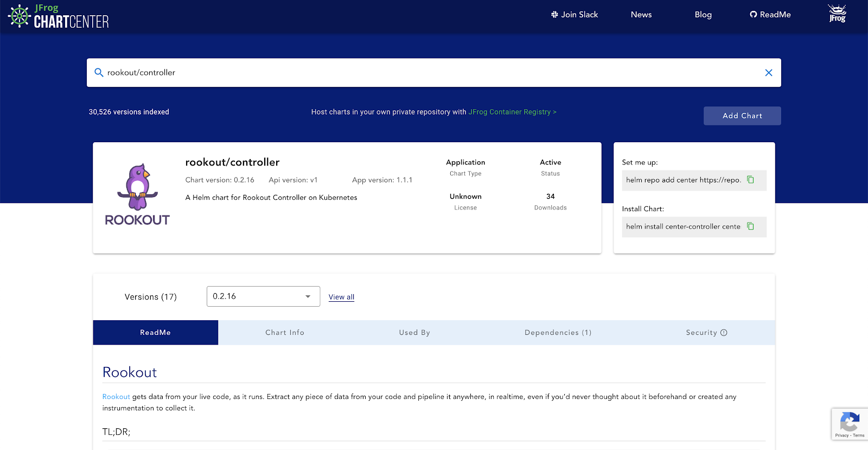Click 'App version: 1.1.1' text
Viewport: 868px width, 450px height.
click(382, 180)
